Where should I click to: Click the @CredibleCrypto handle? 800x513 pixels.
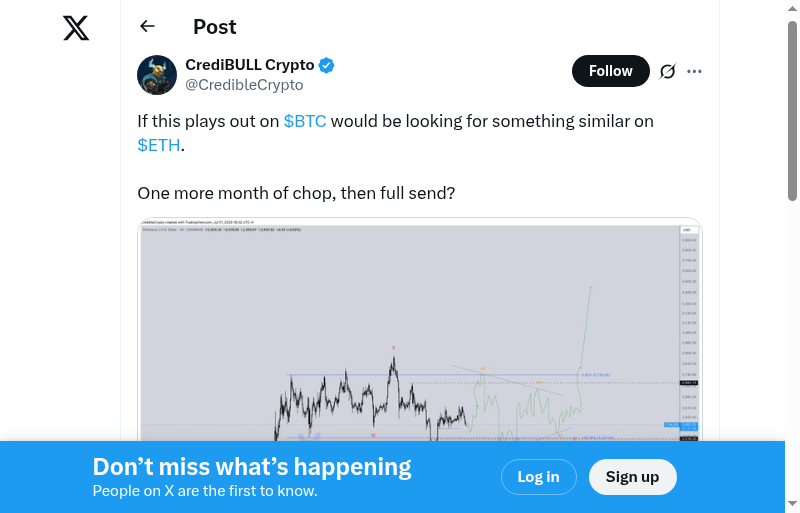(x=244, y=85)
